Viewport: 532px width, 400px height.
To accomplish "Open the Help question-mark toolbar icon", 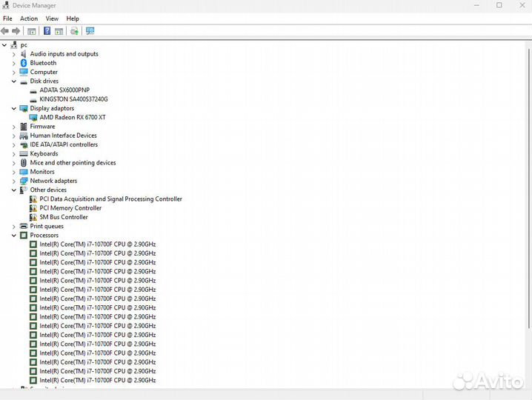I will (x=47, y=31).
